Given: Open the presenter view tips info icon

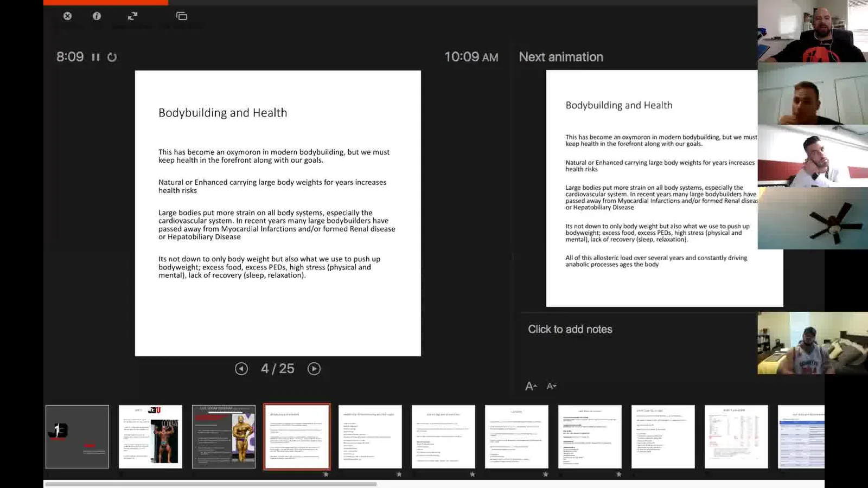Looking at the screenshot, I should coord(97,16).
